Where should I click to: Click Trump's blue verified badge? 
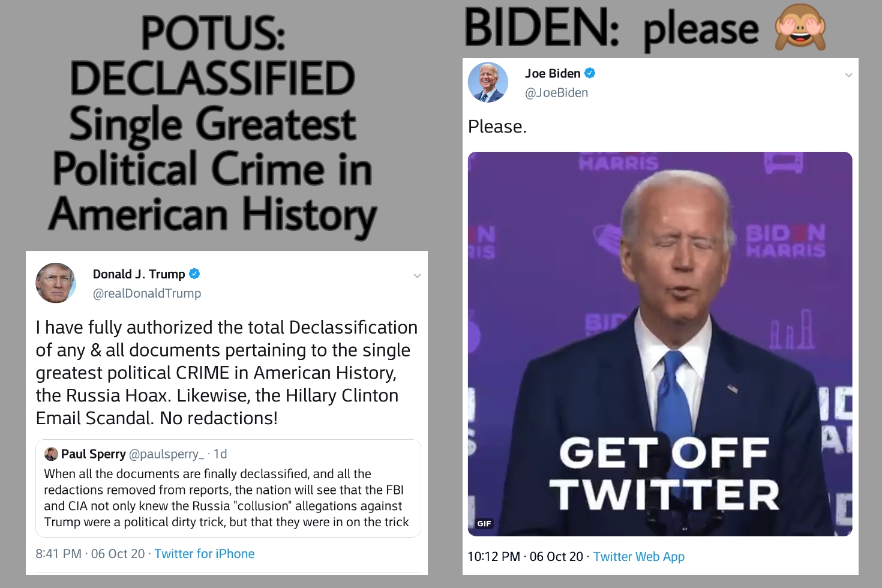(x=194, y=274)
